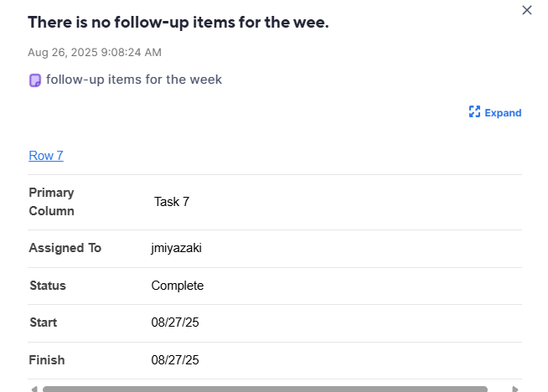Image resolution: width=548 pixels, height=392 pixels.
Task: Select the Task 7 cell value
Action: (x=172, y=202)
